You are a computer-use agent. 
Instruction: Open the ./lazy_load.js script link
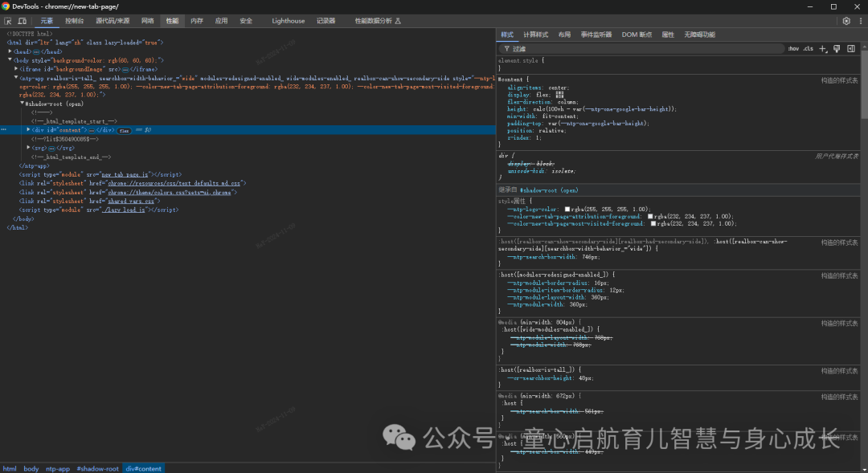tap(123, 210)
